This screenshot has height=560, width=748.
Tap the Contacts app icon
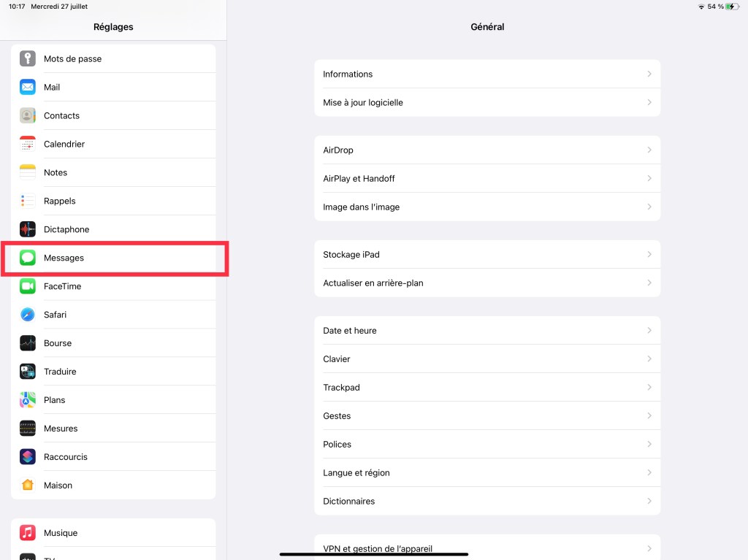pos(28,115)
